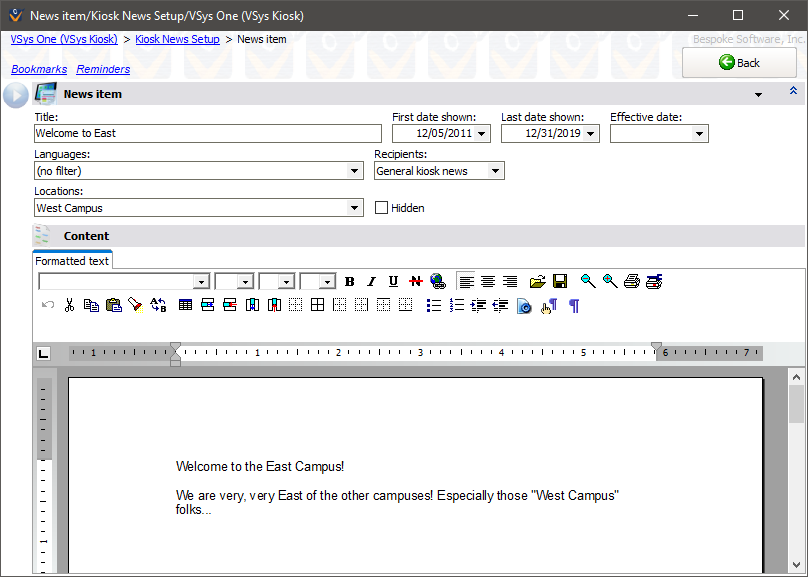
Task: Open the Languages dropdown
Action: (354, 171)
